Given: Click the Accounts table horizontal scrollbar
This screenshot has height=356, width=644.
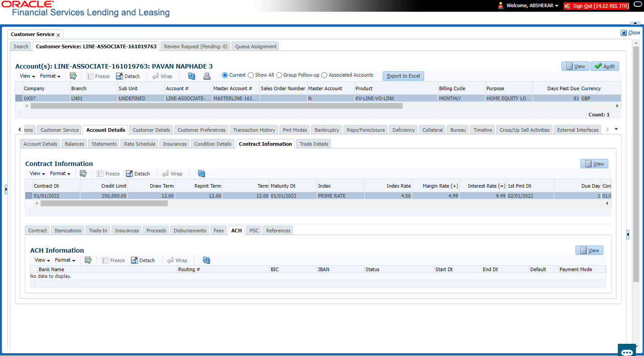Looking at the screenshot, I should [216, 106].
